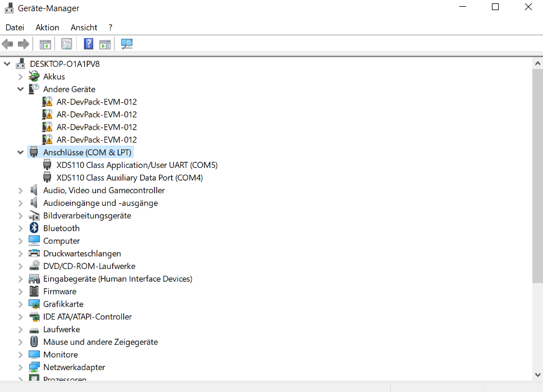543x392 pixels.
Task: Click the IDE ATA/ATAPI-Controller icon
Action: (x=34, y=317)
